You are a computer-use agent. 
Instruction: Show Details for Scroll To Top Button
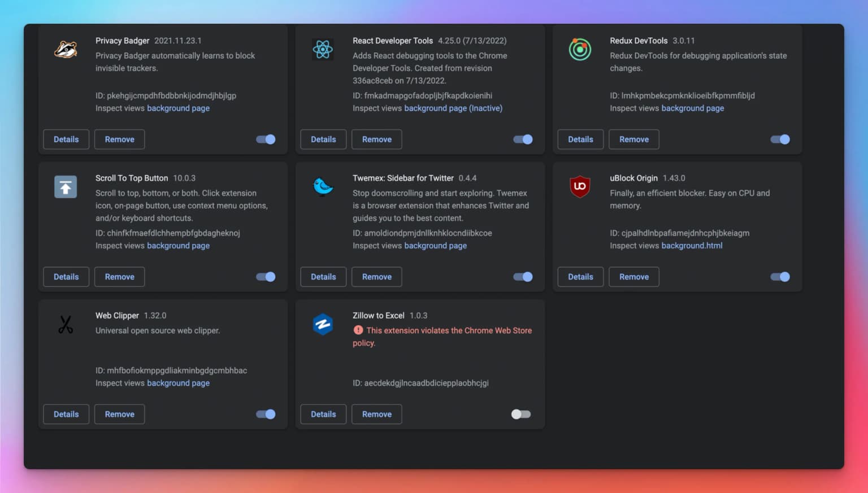pyautogui.click(x=66, y=277)
